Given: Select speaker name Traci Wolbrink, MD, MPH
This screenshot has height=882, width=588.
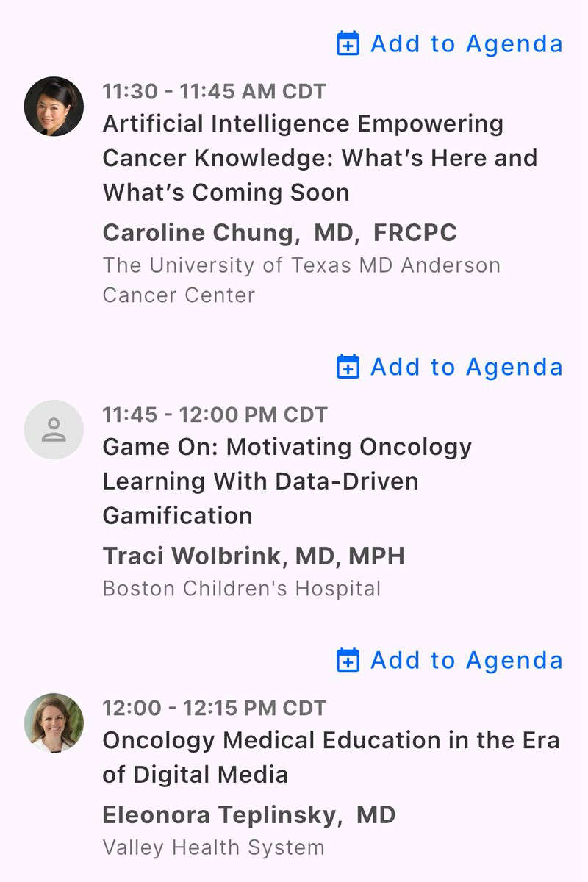Looking at the screenshot, I should 254,556.
